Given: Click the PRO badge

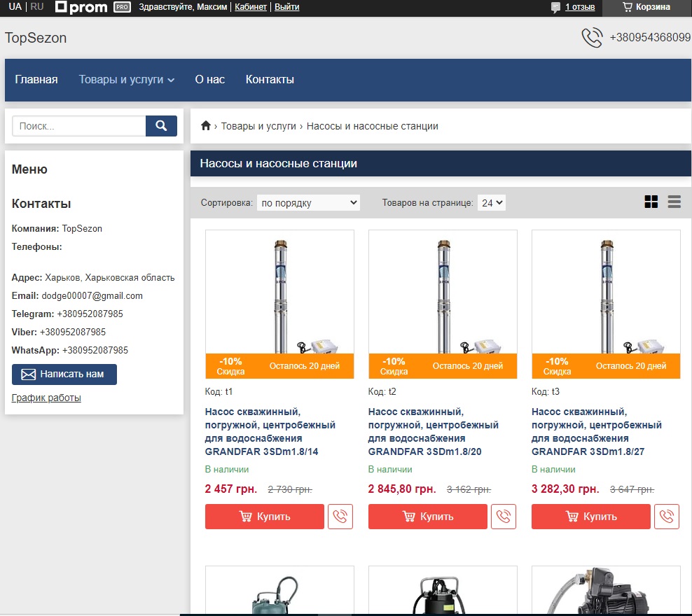Looking at the screenshot, I should click(123, 7).
